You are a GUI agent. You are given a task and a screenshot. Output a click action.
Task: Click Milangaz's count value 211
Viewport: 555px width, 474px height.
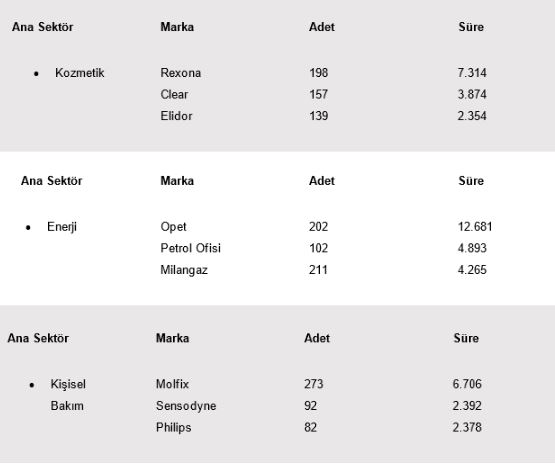(318, 270)
